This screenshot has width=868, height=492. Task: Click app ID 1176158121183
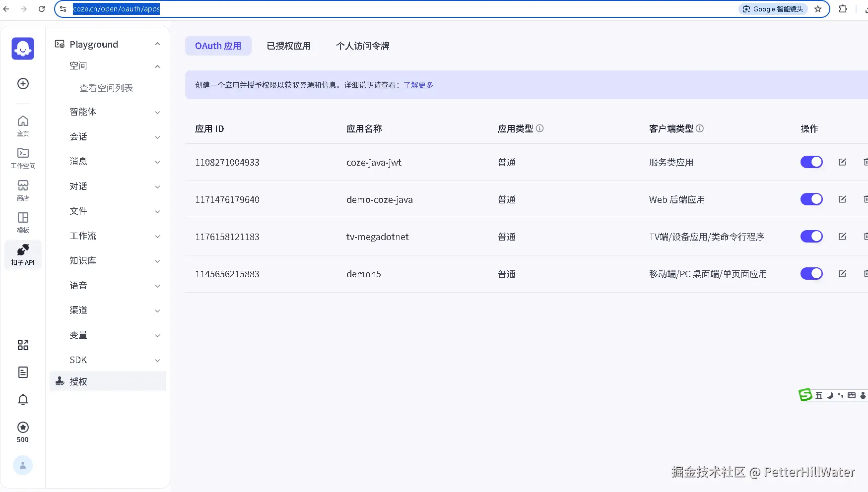click(x=227, y=237)
